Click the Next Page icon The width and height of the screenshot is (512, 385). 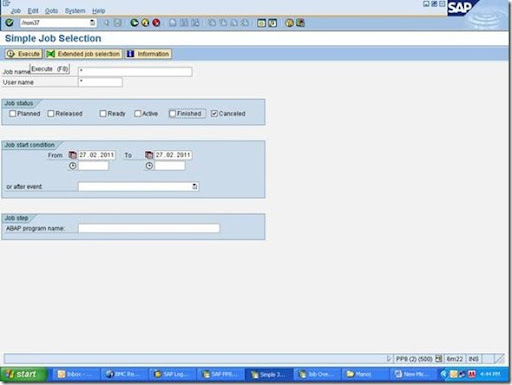click(x=234, y=23)
